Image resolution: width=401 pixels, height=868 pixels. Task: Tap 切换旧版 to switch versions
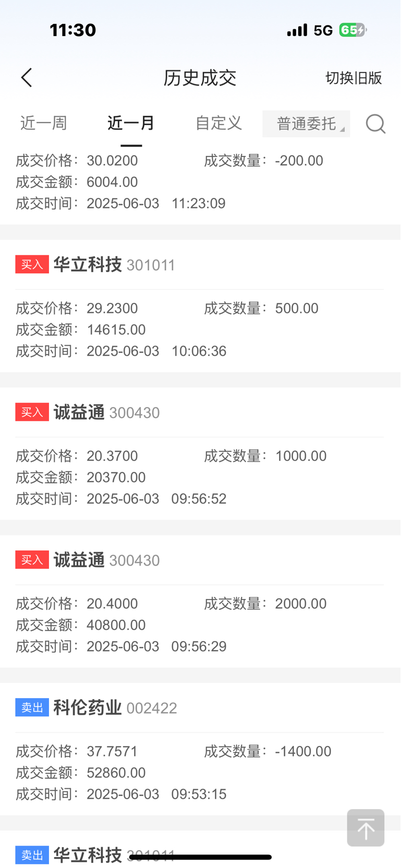354,78
